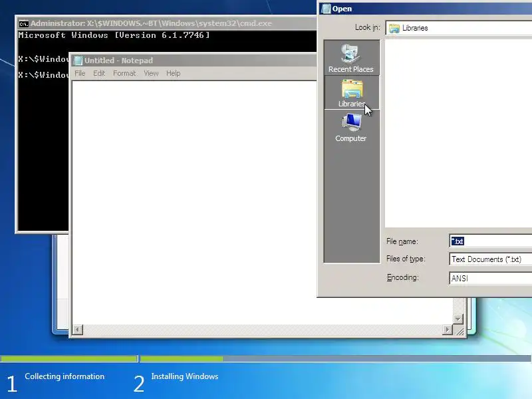Open Notepad Format menu
This screenshot has width=532, height=399.
point(124,73)
